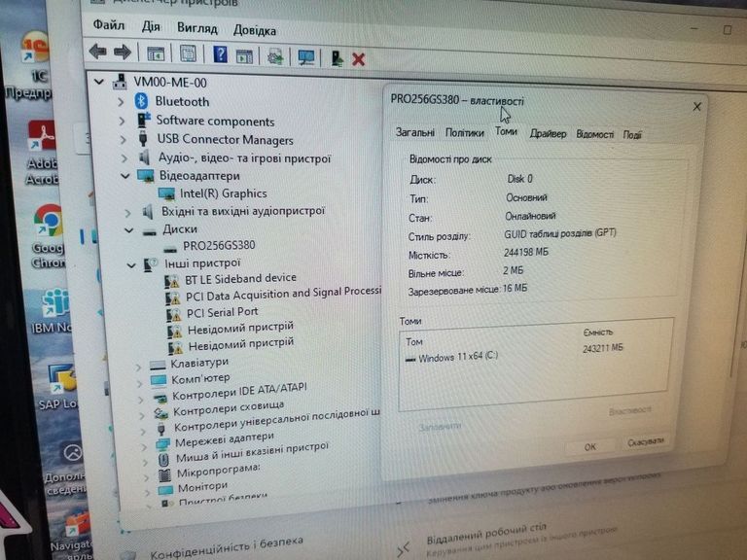
Task: Expand the Bluetooth node
Action: click(121, 101)
